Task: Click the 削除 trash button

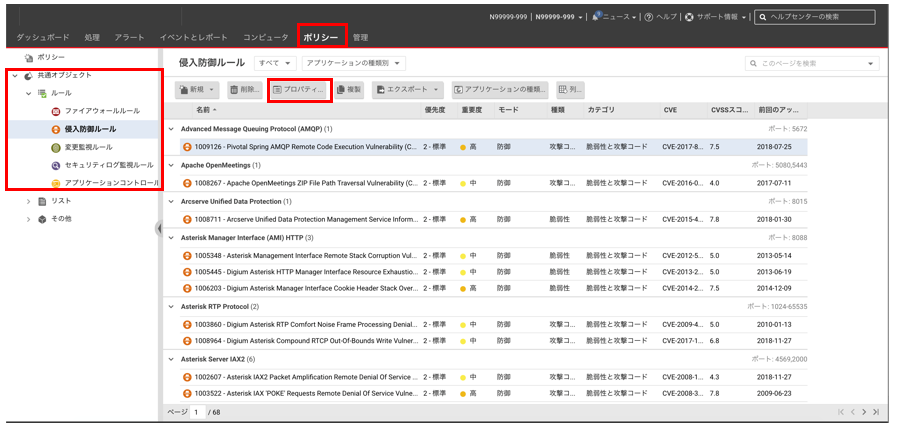Action: (x=245, y=90)
